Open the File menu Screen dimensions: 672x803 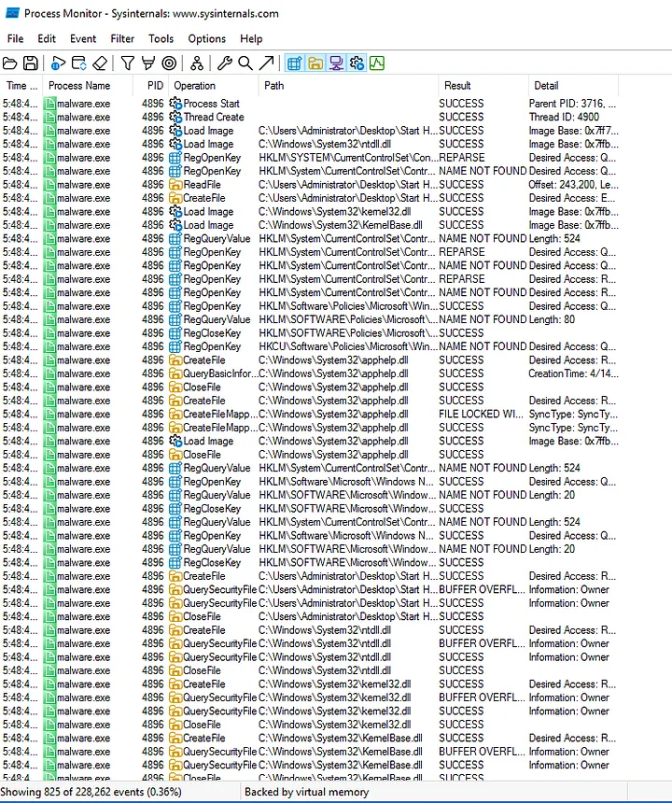coord(15,39)
